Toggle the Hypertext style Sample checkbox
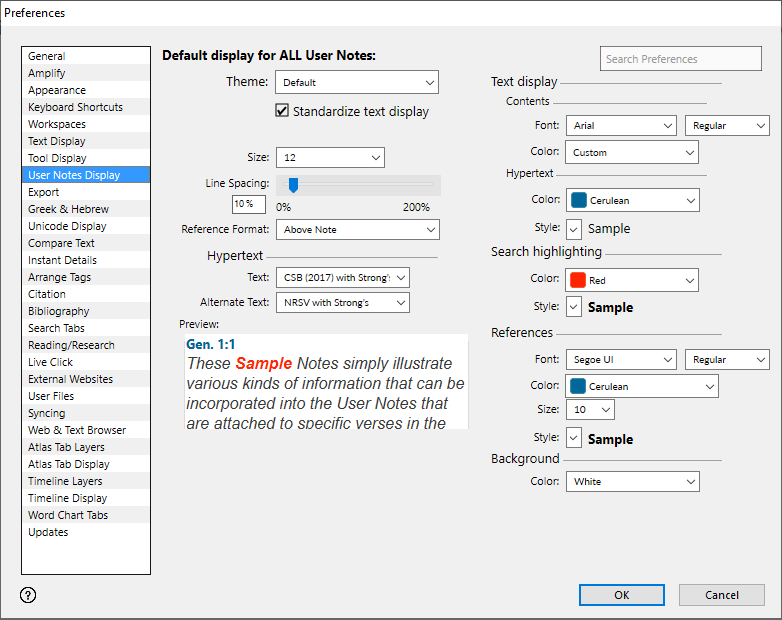Screen dimensions: 782x620 click(x=574, y=229)
